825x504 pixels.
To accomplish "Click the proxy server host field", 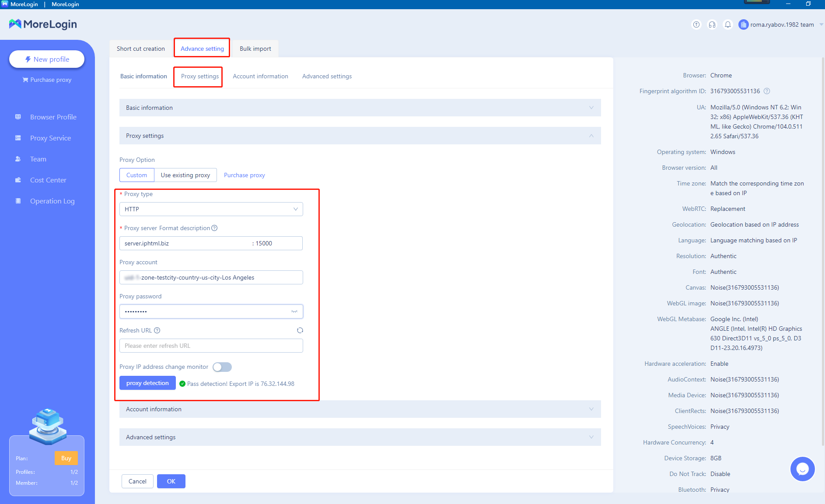I will point(185,243).
